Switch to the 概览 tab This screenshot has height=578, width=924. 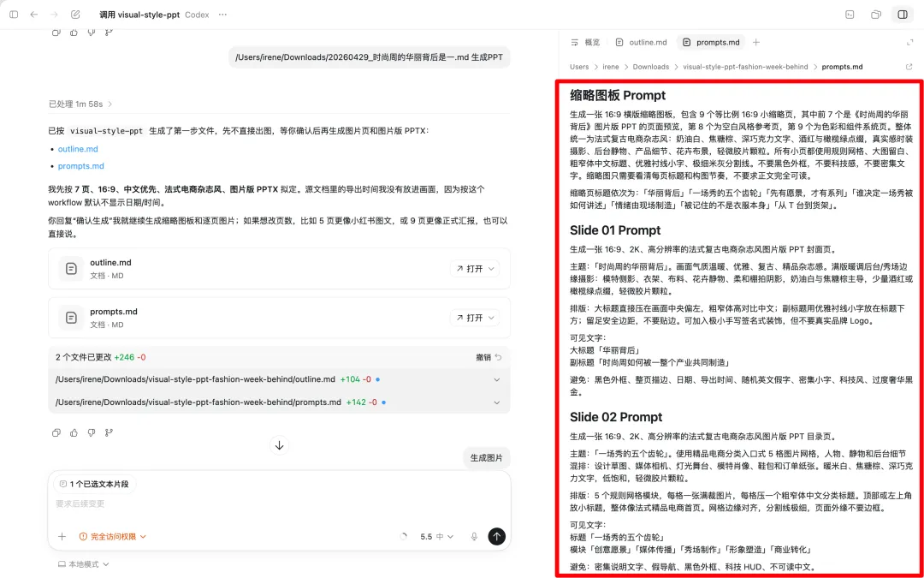tap(585, 42)
